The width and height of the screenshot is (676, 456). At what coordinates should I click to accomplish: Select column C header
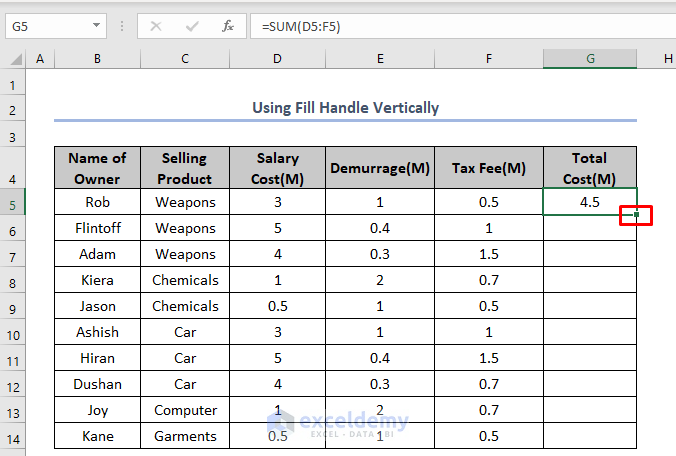click(185, 59)
